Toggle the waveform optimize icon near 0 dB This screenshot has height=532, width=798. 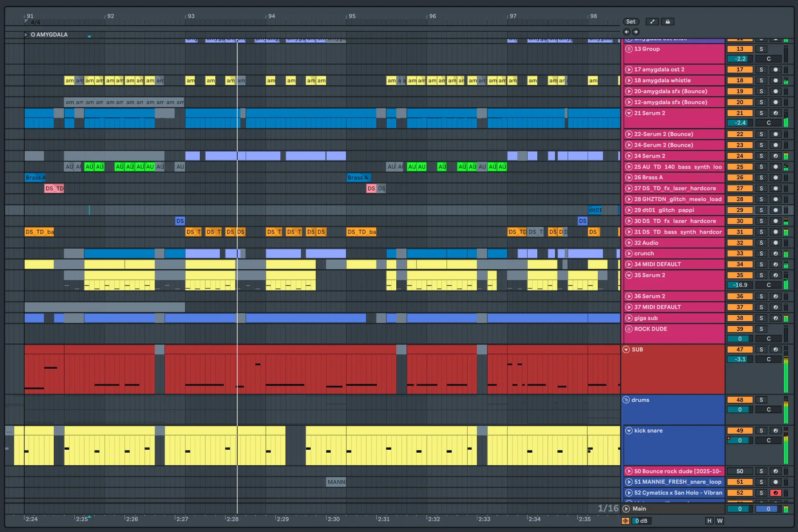[x=625, y=521]
